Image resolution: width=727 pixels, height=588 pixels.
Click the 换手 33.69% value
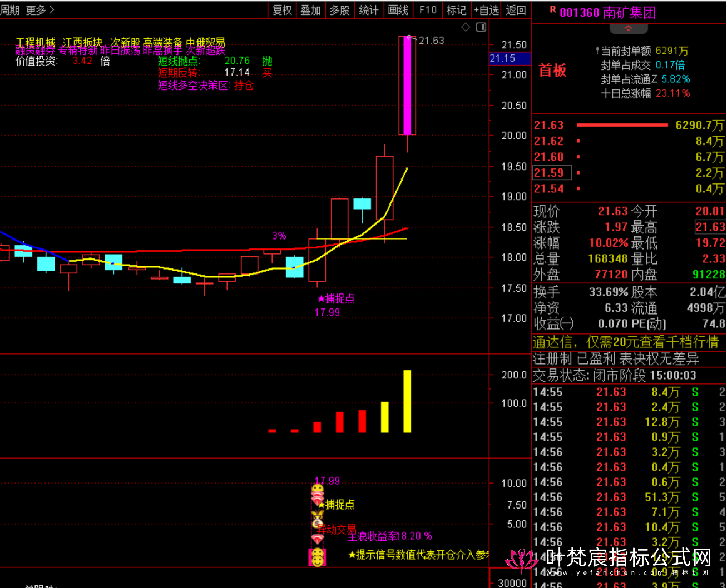(x=609, y=292)
